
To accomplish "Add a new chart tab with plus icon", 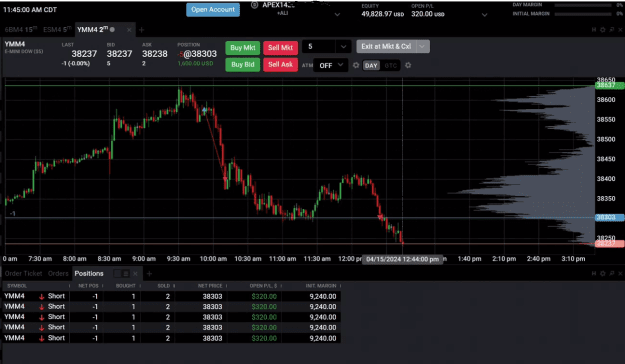I will tap(142, 30).
